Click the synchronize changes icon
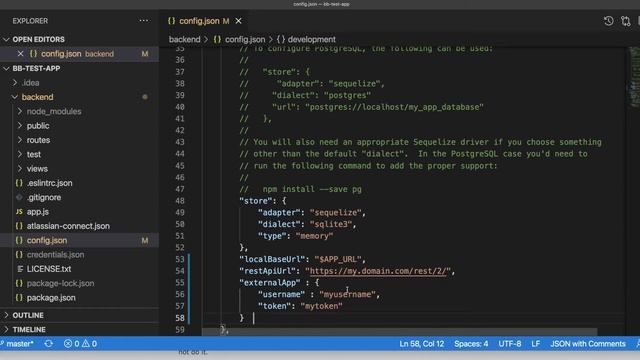640x360 pixels. click(49, 344)
